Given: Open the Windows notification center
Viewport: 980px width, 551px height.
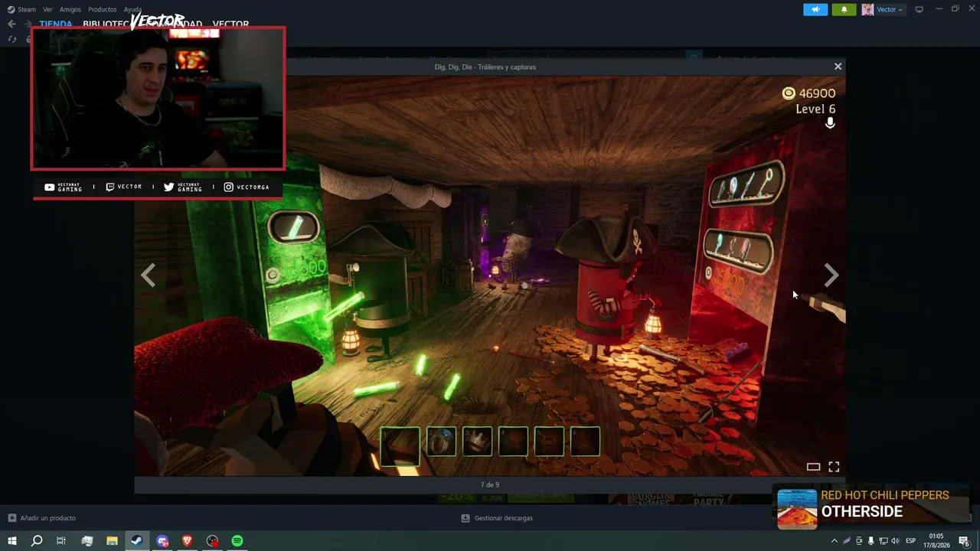Looking at the screenshot, I should tap(964, 541).
